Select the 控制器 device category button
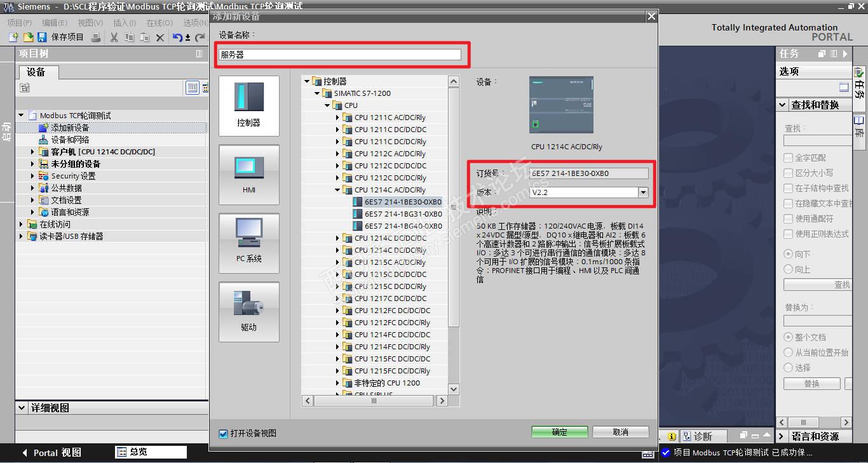 249,106
